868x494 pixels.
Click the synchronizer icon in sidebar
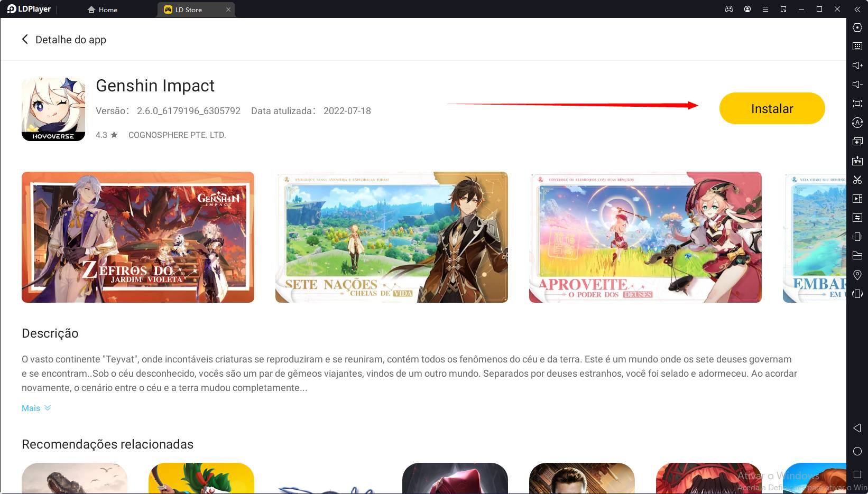857,218
